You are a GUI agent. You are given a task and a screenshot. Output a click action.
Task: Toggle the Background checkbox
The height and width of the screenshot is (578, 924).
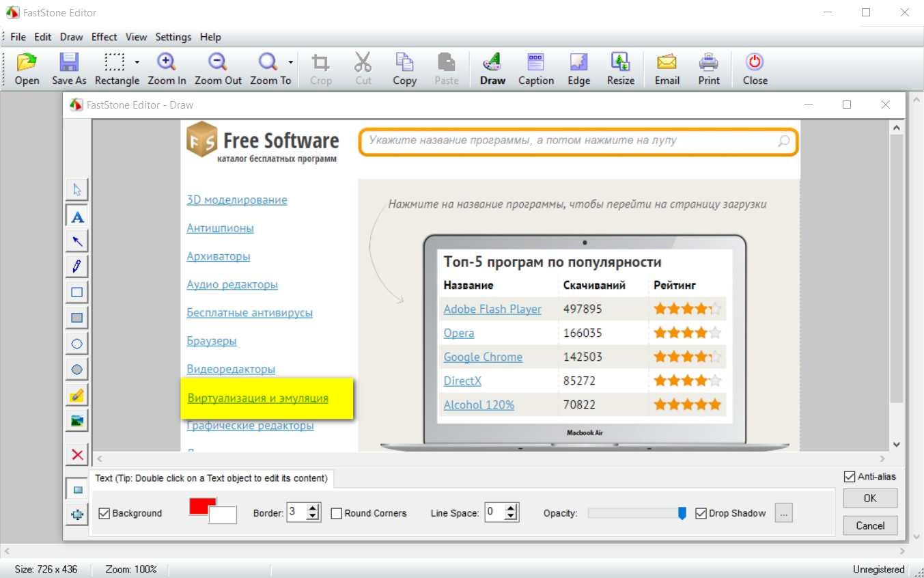coord(104,513)
